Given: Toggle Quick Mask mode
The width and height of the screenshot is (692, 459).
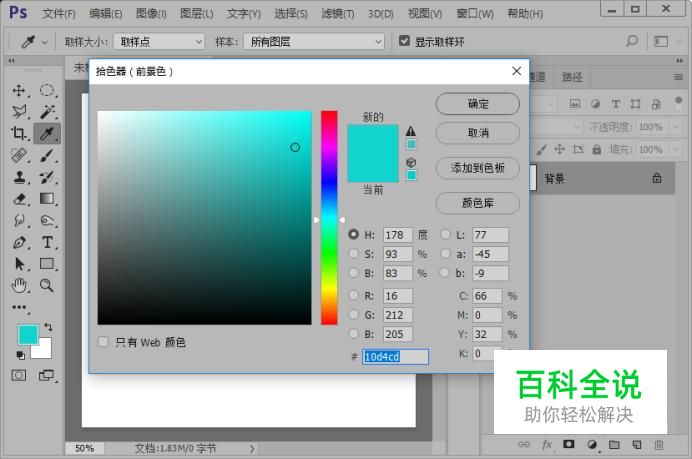Looking at the screenshot, I should tap(19, 376).
